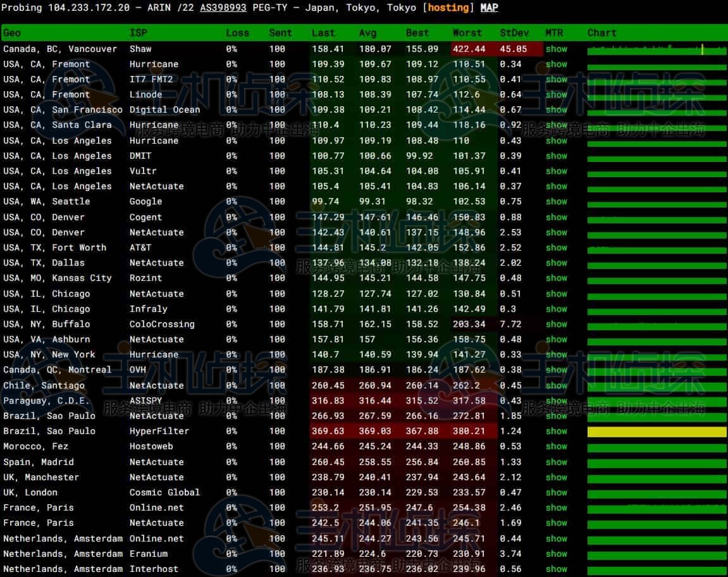The width and height of the screenshot is (728, 577).
Task: Open MTR for San Francisco Digital Ocean
Action: [556, 110]
